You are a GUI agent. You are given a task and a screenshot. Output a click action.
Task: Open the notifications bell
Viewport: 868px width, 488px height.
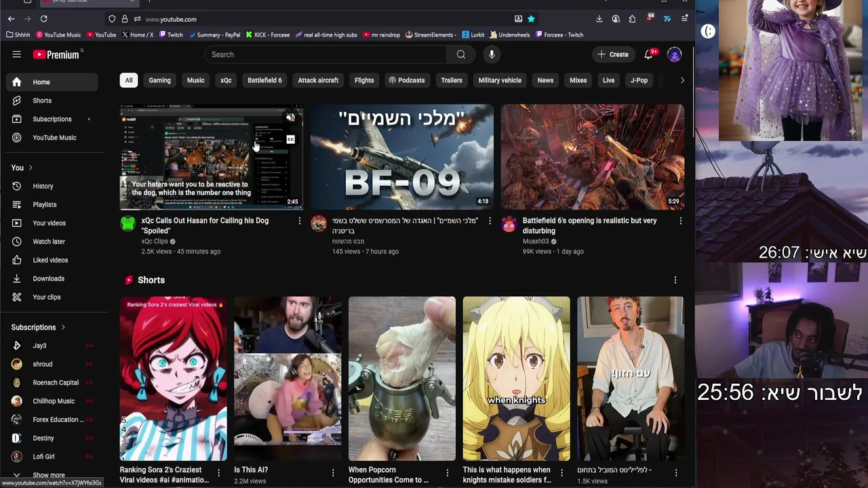[x=649, y=54]
